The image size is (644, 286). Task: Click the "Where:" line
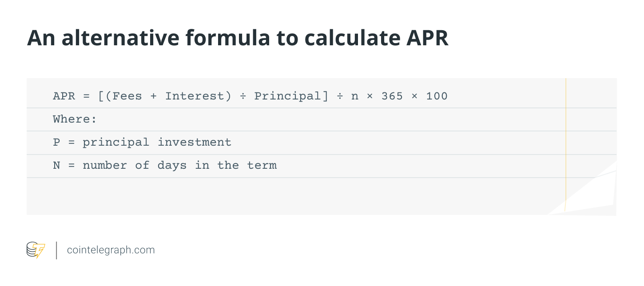[75, 119]
